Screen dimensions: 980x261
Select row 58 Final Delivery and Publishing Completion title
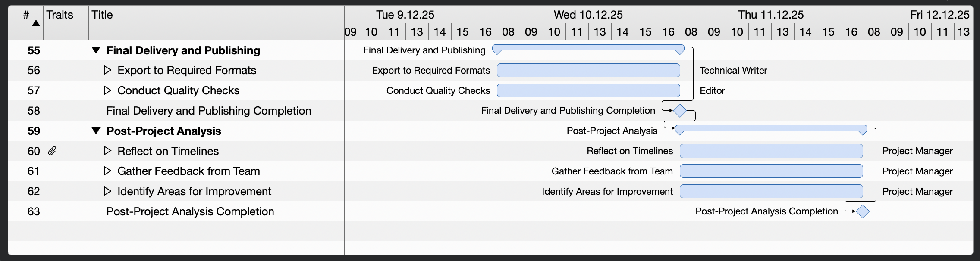point(208,110)
